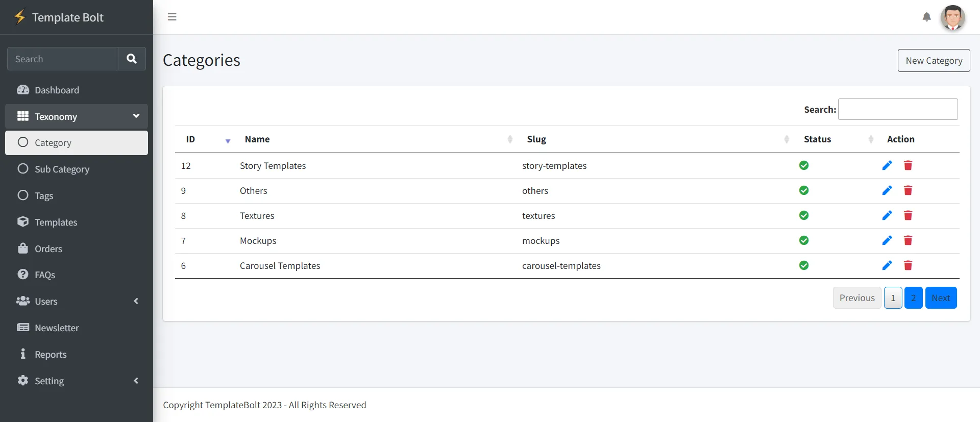Viewport: 980px width, 422px height.
Task: Toggle sidebar with hamburger menu icon
Action: coord(172,17)
